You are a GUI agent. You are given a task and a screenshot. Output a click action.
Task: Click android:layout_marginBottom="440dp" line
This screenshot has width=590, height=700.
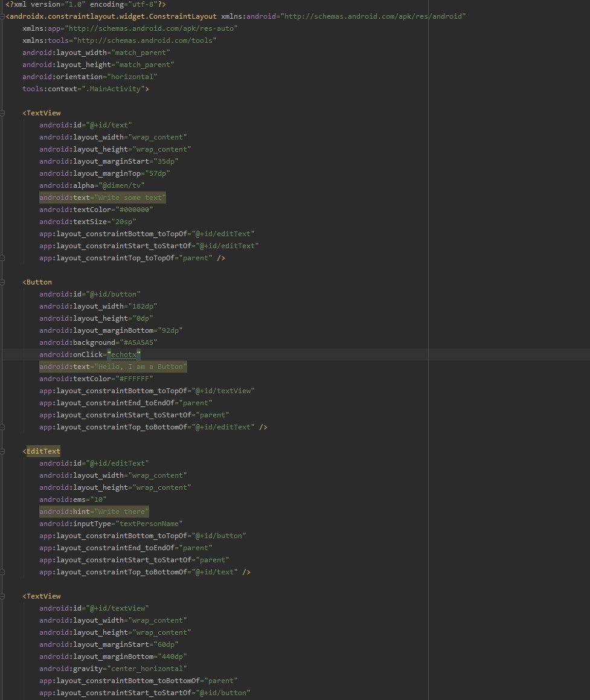coord(113,657)
